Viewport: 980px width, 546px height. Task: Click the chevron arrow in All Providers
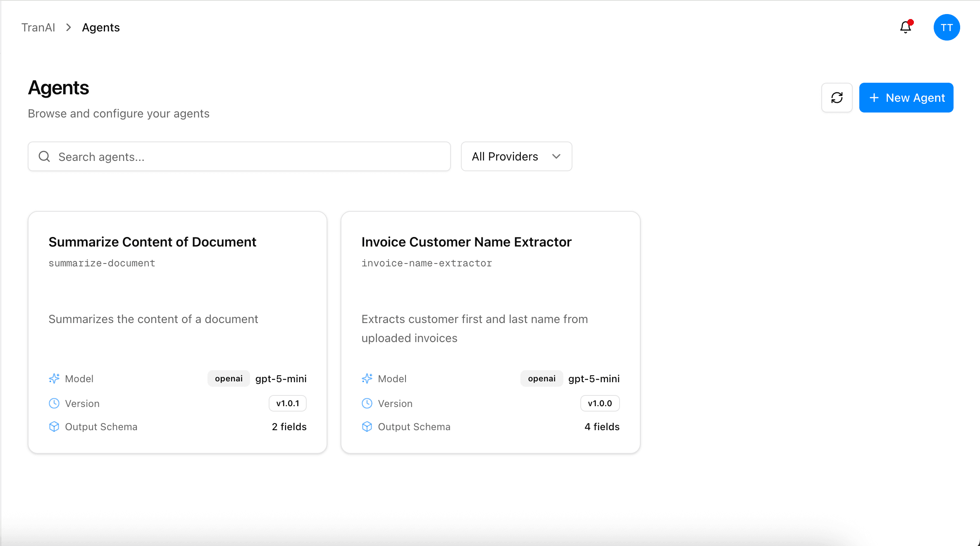[556, 156]
